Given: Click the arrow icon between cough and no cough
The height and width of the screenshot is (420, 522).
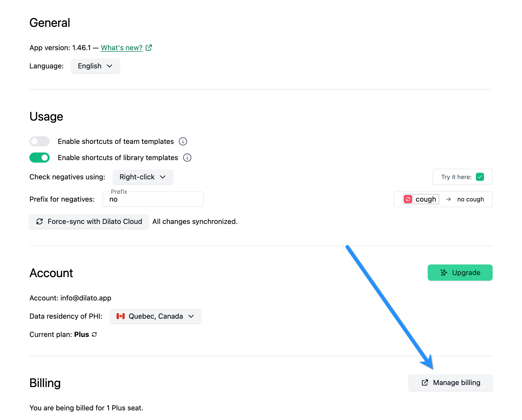Looking at the screenshot, I should tap(449, 199).
